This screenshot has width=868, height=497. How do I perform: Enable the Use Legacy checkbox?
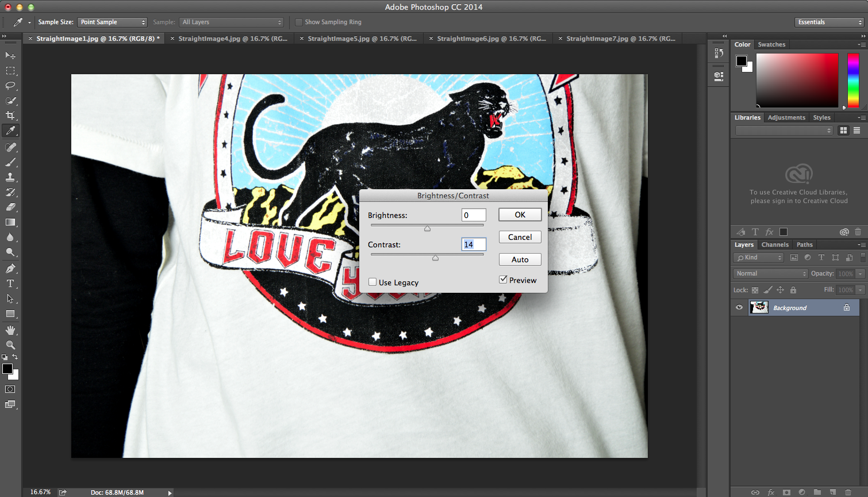(372, 282)
